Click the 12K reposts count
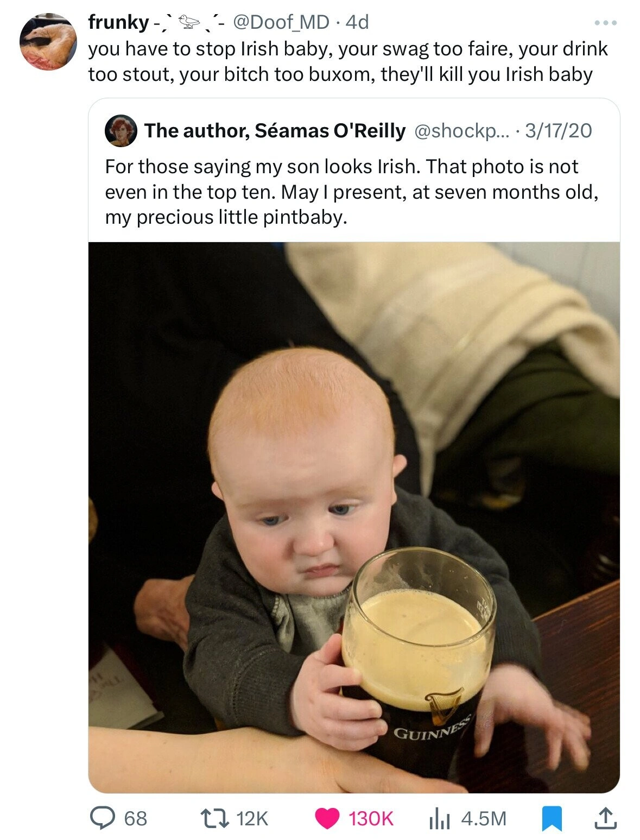Viewport: 640px width, 840px height. click(x=253, y=818)
